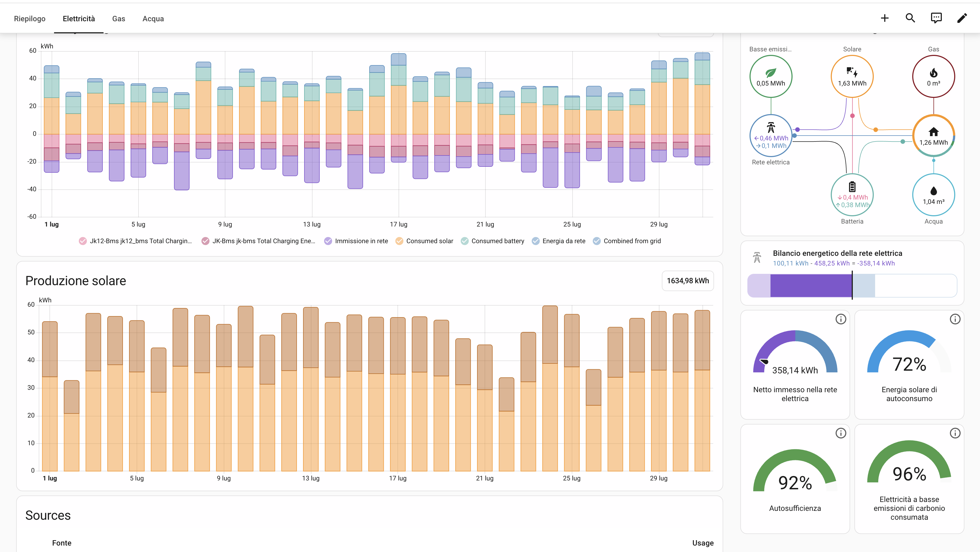Click the Bilancio energetico balance bar
The height and width of the screenshot is (552, 980).
(852, 285)
